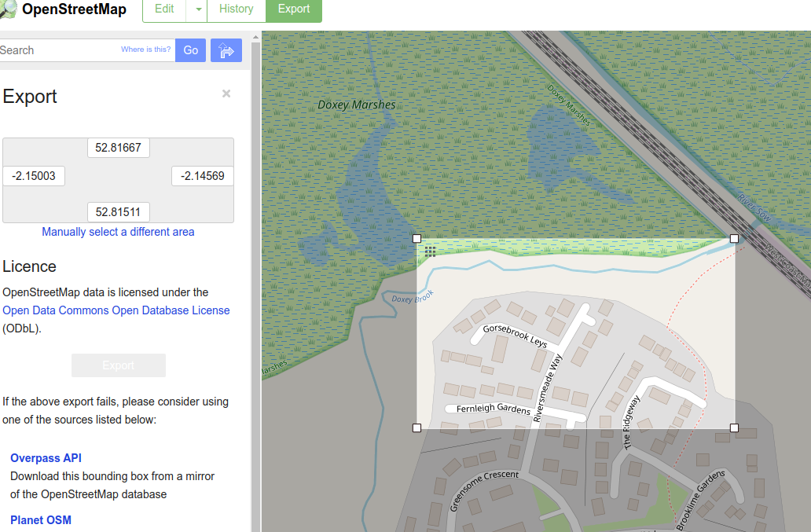The image size is (811, 532).
Task: Click the top-right selection box handle
Action: click(734, 238)
